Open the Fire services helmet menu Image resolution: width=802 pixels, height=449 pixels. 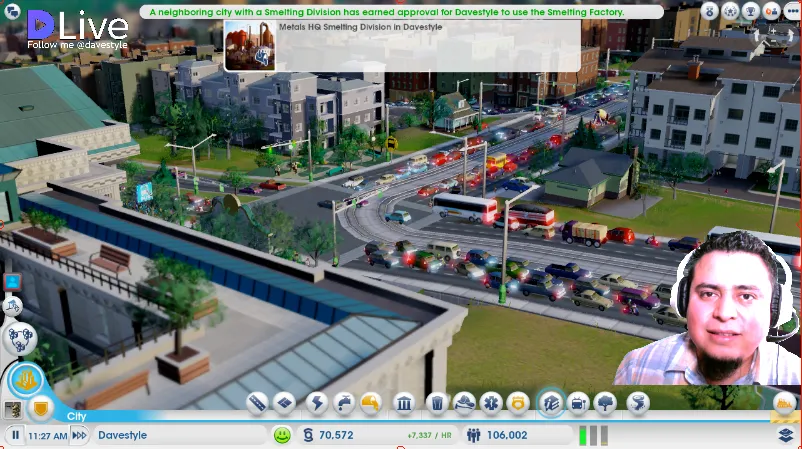coord(464,403)
